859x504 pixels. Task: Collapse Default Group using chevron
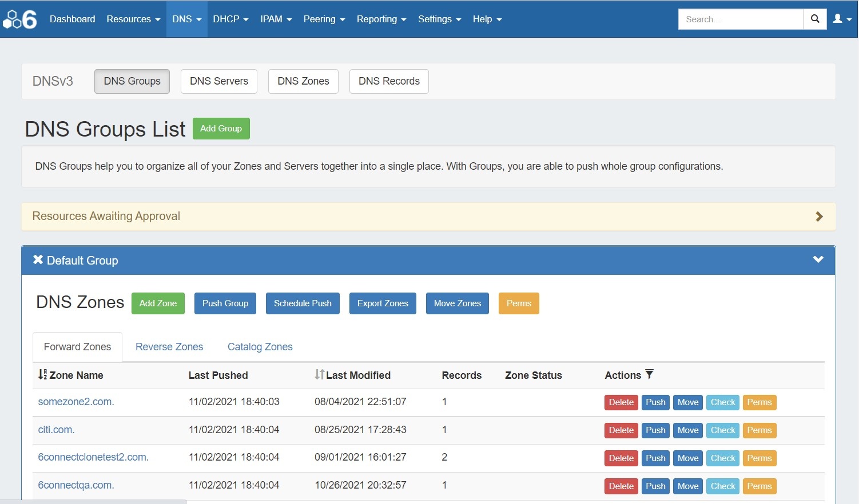click(x=818, y=259)
